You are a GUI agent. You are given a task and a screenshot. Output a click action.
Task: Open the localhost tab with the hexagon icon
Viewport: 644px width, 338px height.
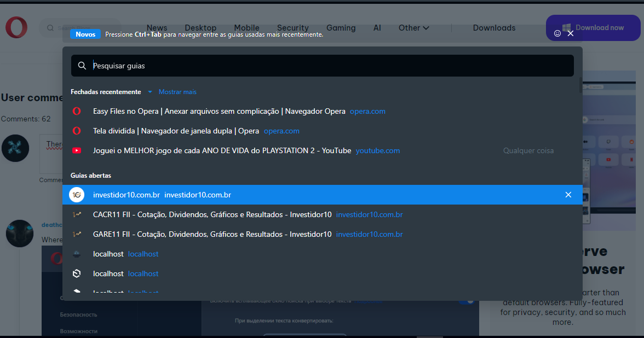[323, 273]
